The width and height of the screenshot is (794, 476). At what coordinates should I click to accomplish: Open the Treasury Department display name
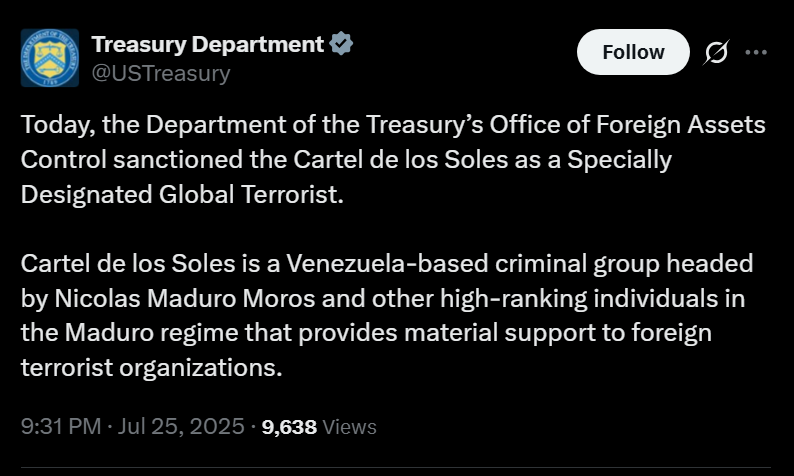208,44
